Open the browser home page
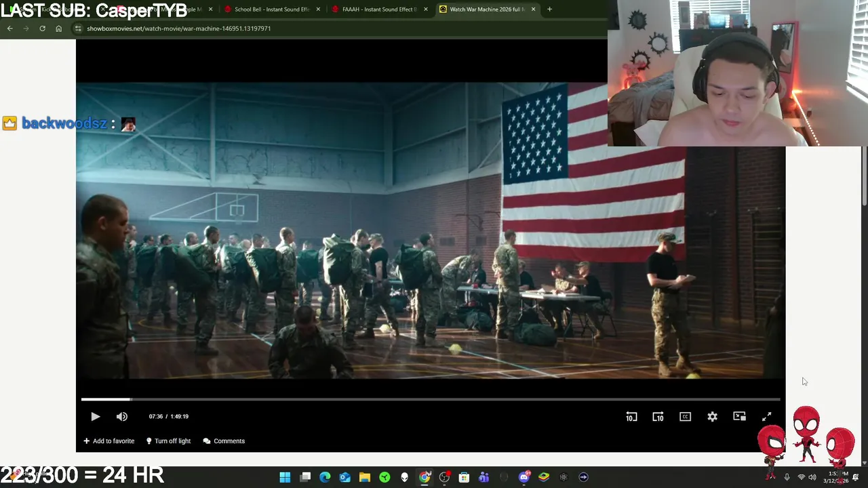 click(58, 28)
